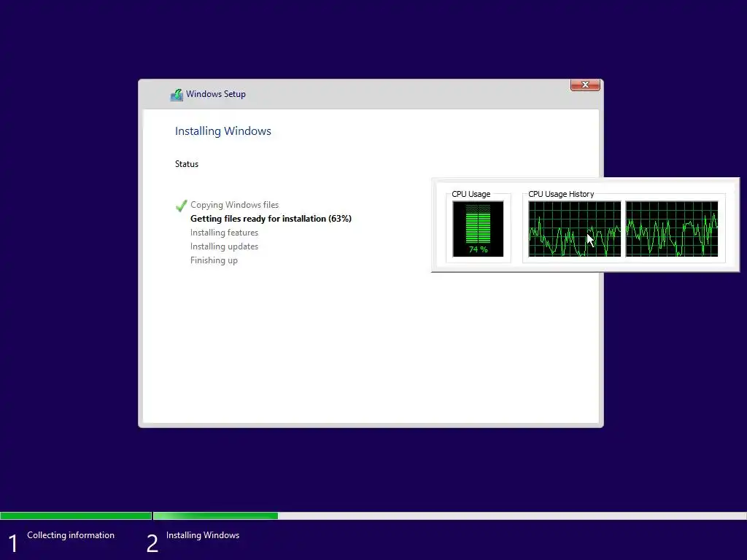Click the first CPU Usage History graph
The image size is (747, 560).
pyautogui.click(x=575, y=229)
